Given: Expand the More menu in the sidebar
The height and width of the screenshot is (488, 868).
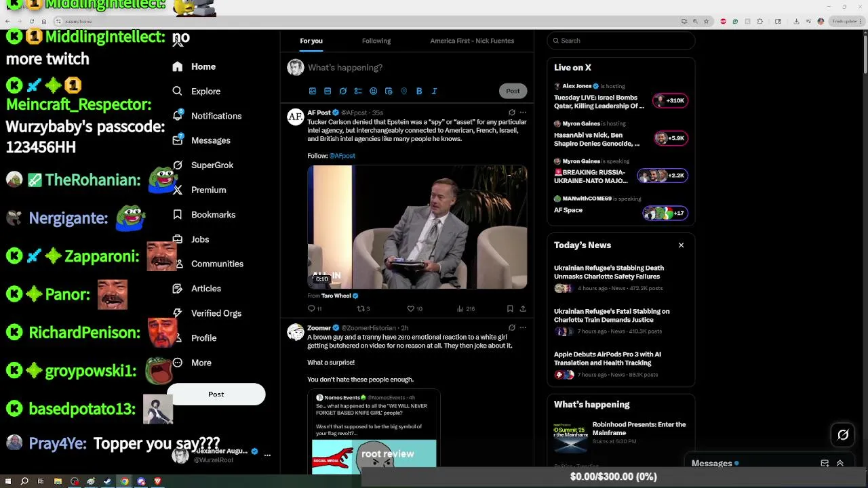Looking at the screenshot, I should [x=192, y=363].
